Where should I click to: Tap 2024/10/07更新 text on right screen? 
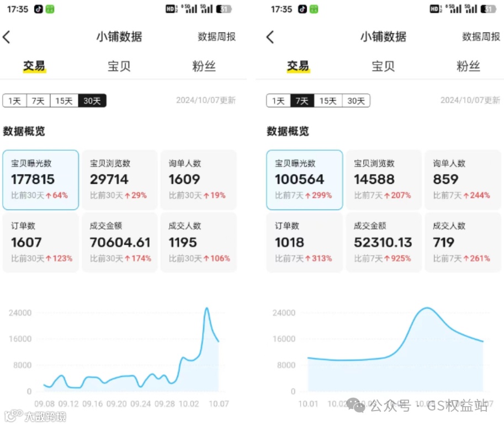pyautogui.click(x=470, y=100)
